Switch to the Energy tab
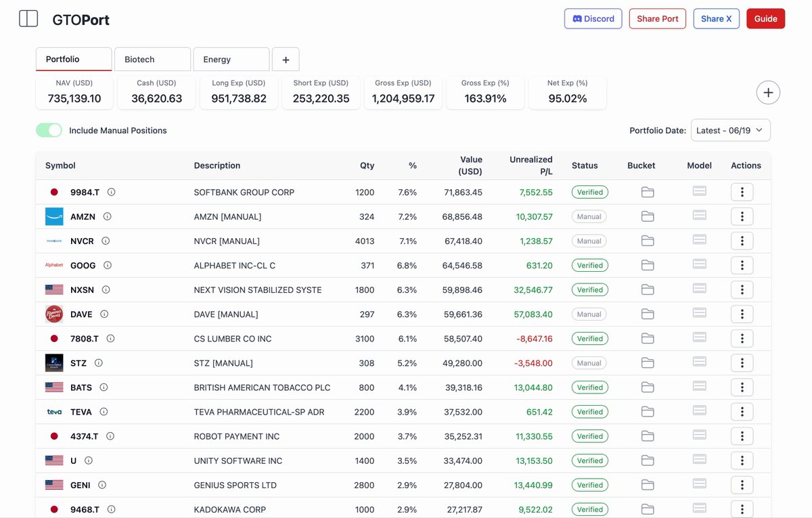The width and height of the screenshot is (812, 518). pyautogui.click(x=231, y=60)
